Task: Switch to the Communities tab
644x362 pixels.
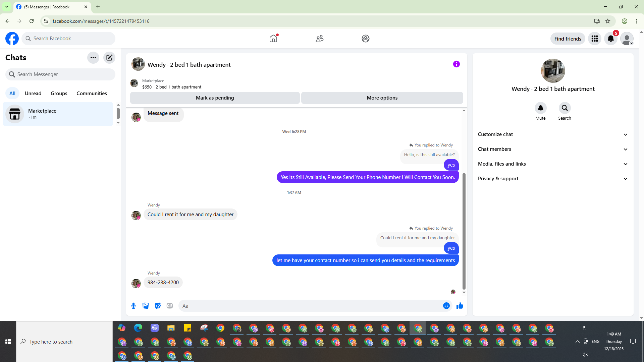Action: pyautogui.click(x=92, y=94)
